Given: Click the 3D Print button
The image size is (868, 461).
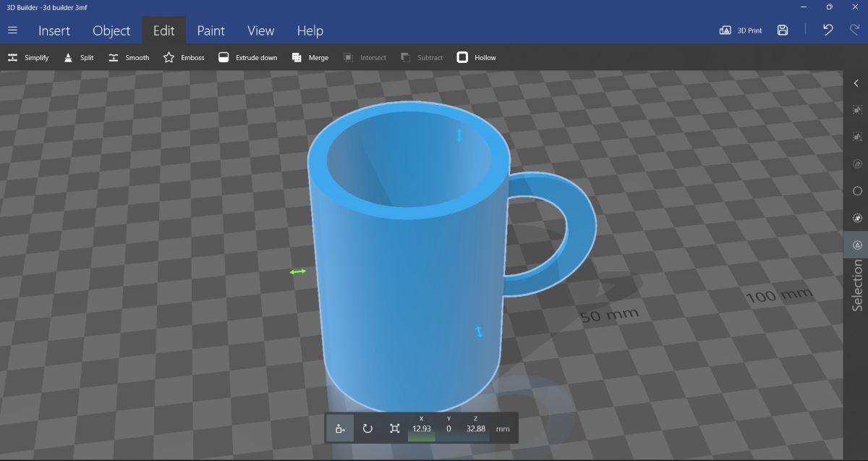Looking at the screenshot, I should (741, 30).
